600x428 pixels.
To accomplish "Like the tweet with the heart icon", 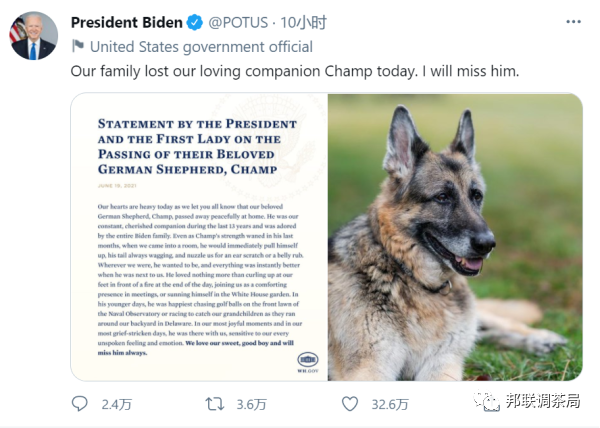I will point(350,404).
